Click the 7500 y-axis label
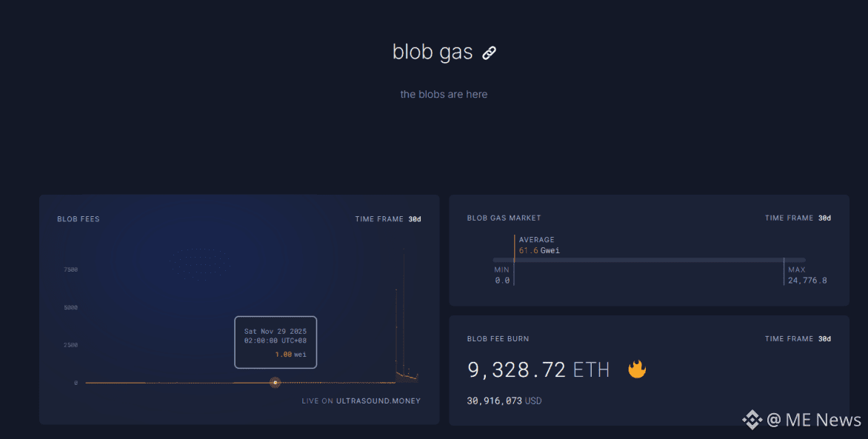Screen dimensions: 868x439 pyautogui.click(x=71, y=269)
